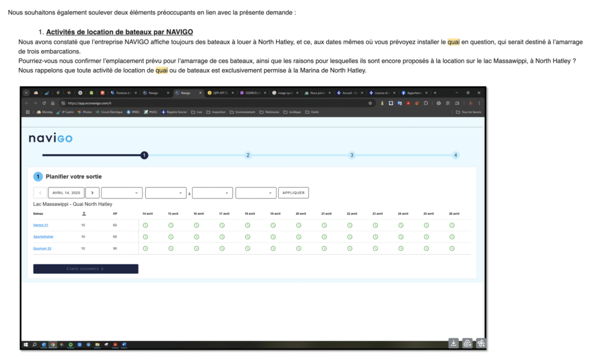This screenshot has height=364, width=590.
Task: Select Quorum 23 availability on 26 avril
Action: pos(452,249)
